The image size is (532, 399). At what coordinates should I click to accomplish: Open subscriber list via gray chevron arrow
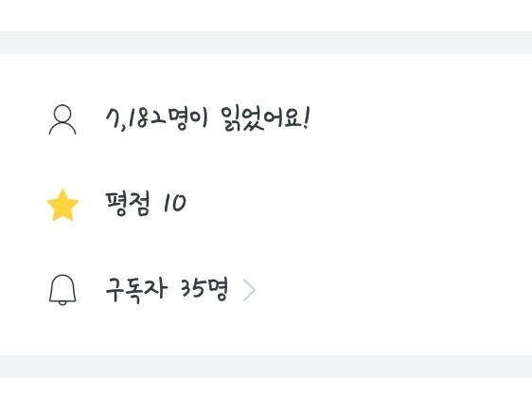[249, 290]
